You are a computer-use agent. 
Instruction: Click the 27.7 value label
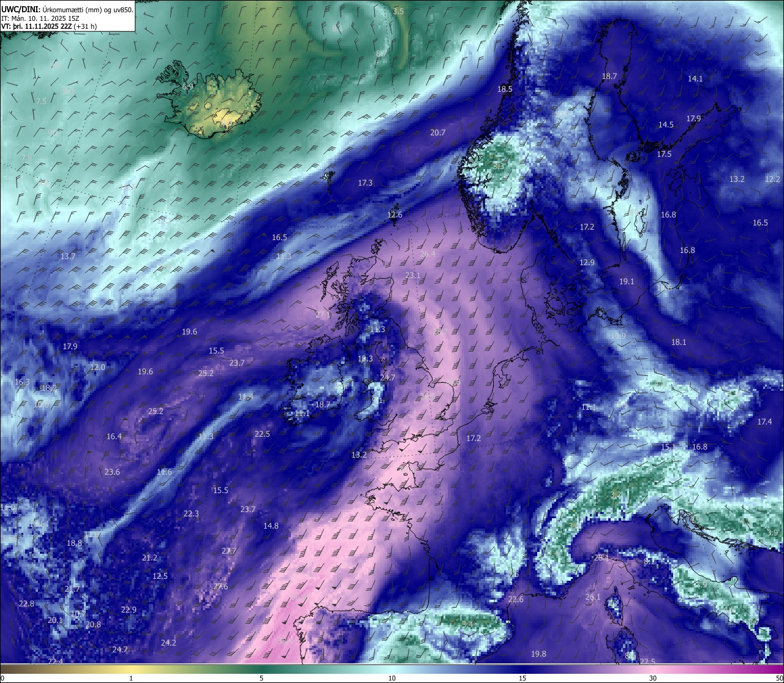click(228, 551)
